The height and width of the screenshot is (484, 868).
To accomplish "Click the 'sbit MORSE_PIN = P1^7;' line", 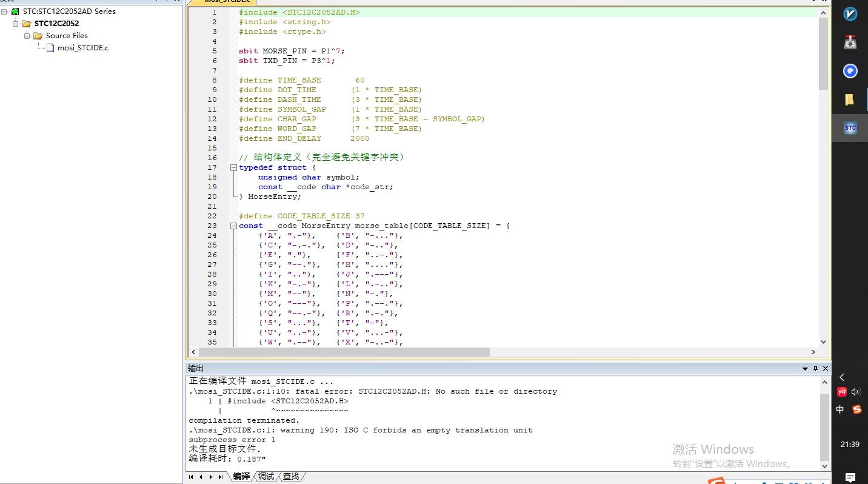I will click(292, 51).
